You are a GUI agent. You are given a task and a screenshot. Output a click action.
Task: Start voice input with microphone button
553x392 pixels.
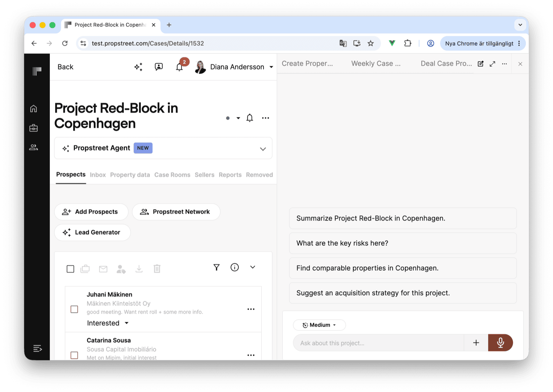point(501,343)
